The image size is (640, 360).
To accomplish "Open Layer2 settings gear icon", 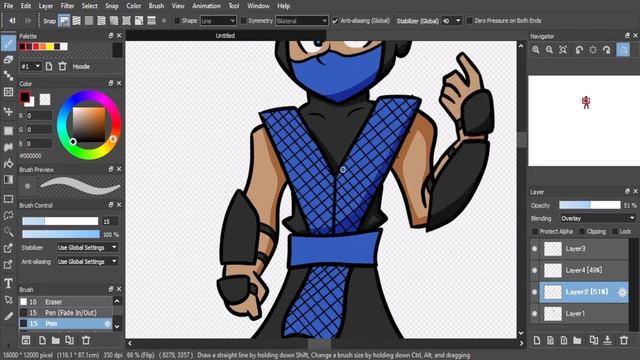I will coord(622,292).
